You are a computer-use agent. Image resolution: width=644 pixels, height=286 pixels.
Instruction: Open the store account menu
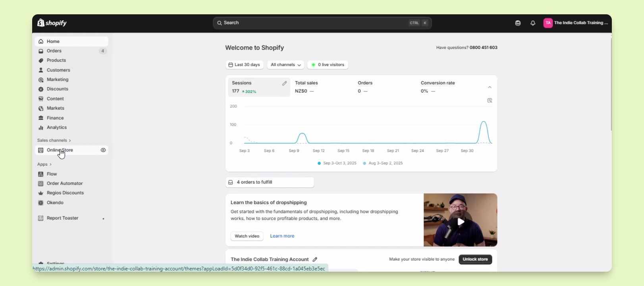point(576,23)
